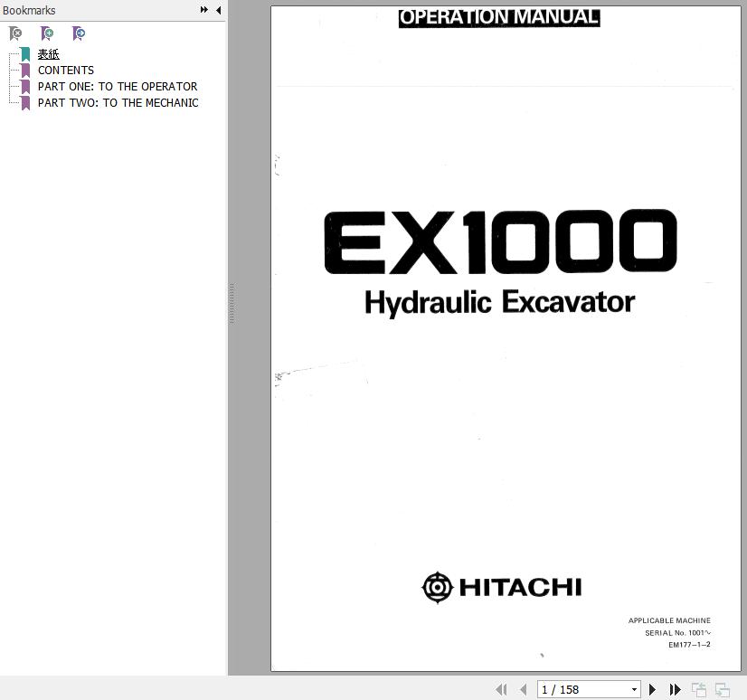The height and width of the screenshot is (700, 747).
Task: Click the APPLICABLE MACHINE text
Action: [669, 620]
